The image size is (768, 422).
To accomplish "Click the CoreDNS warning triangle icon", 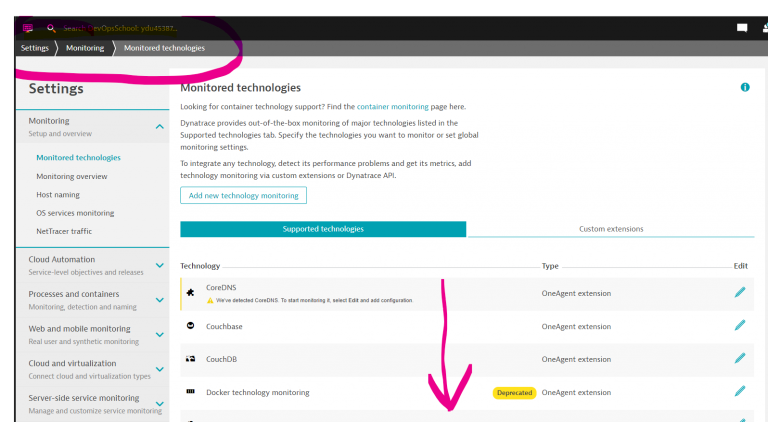I will (x=210, y=301).
